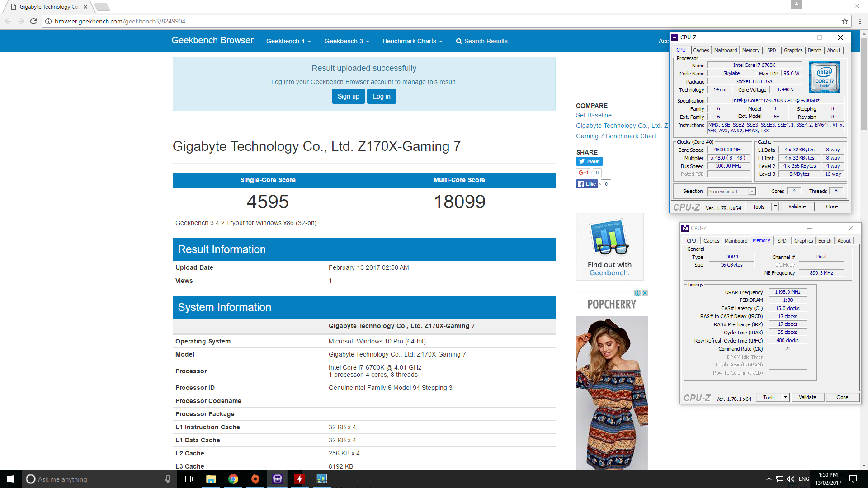Select the CPU-Z taskbar icon
868x488 pixels.
coord(278,479)
